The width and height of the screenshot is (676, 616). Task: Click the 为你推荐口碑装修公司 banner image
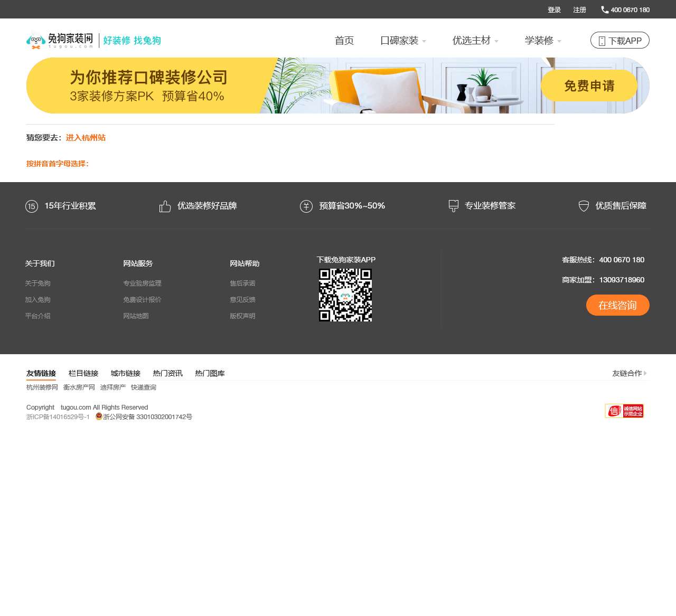[338, 86]
